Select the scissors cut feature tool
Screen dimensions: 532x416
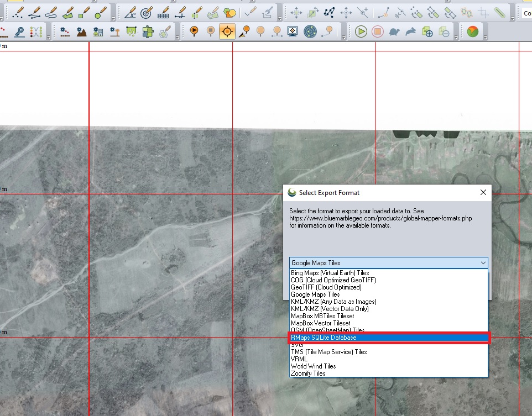coord(397,12)
